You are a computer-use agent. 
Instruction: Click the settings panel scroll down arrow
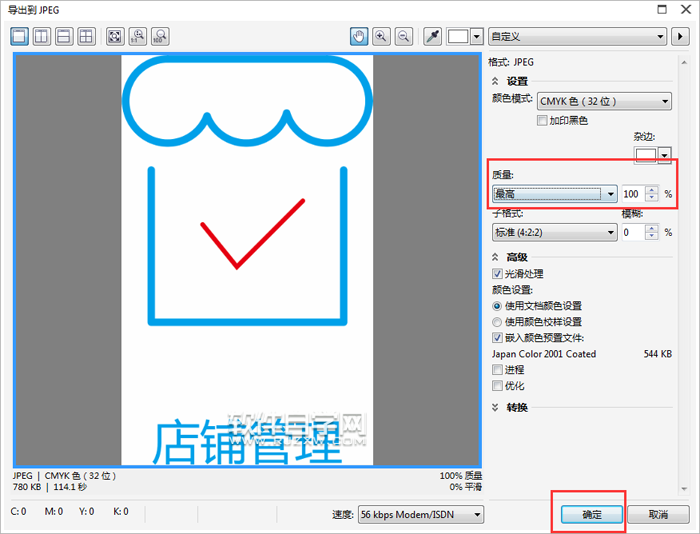click(x=684, y=489)
